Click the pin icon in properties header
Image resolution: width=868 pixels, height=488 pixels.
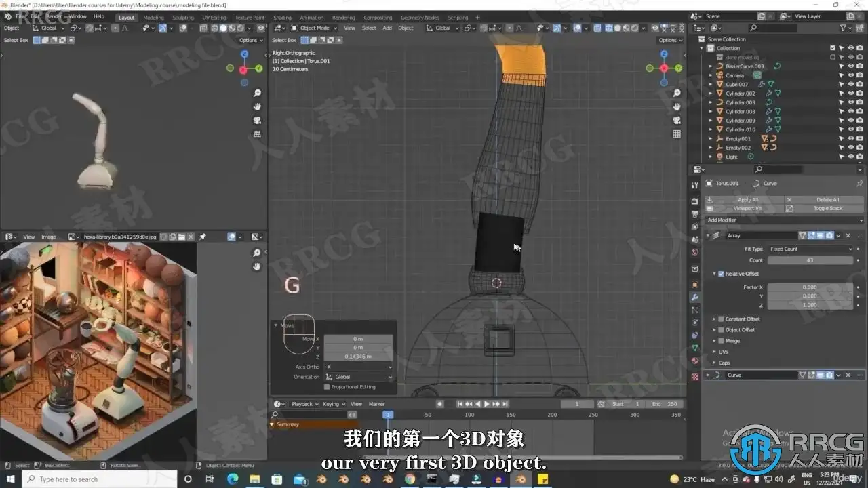pyautogui.click(x=860, y=183)
